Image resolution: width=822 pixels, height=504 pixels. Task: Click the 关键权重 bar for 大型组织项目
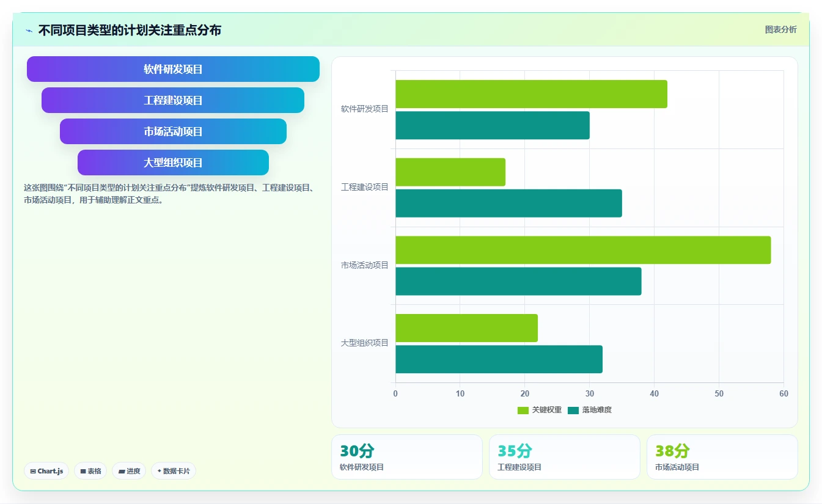[x=466, y=328]
